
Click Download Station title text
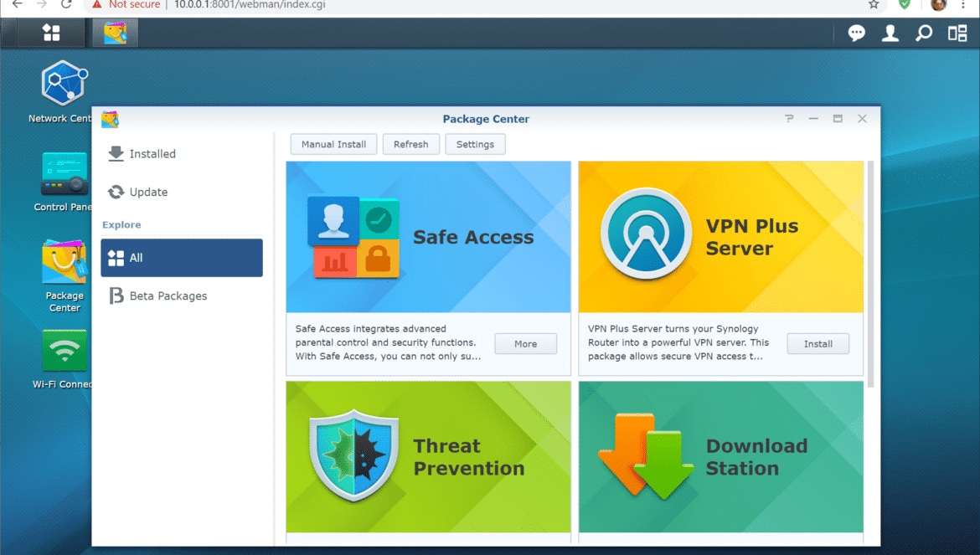tap(756, 457)
